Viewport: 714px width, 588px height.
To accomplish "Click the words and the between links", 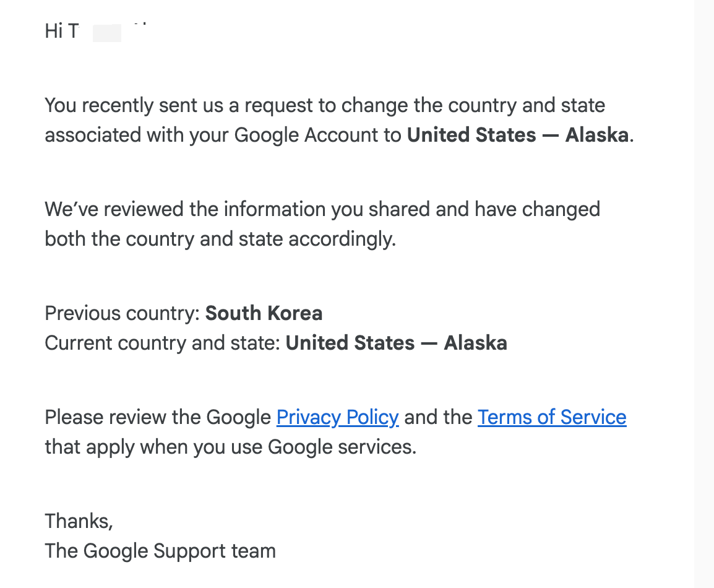I will 438,417.
